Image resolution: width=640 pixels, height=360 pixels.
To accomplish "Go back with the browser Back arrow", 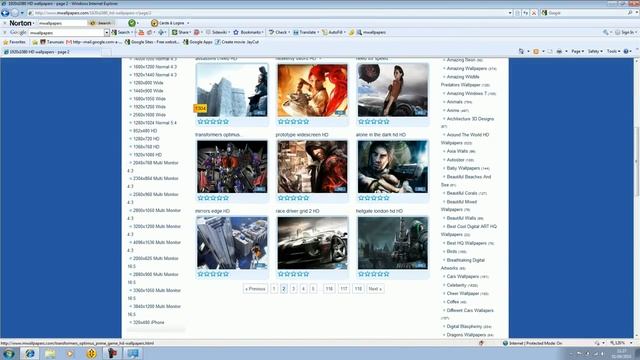I will click(5, 13).
